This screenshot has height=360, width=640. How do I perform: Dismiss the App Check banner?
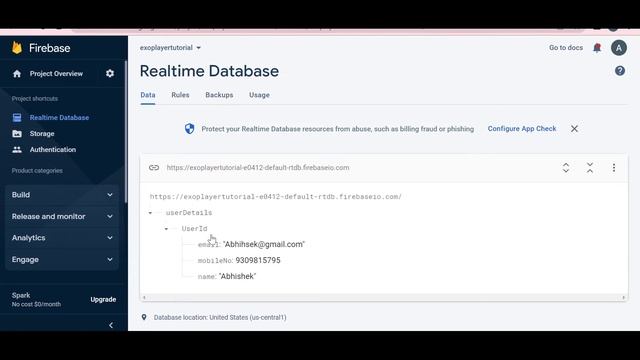coord(574,129)
